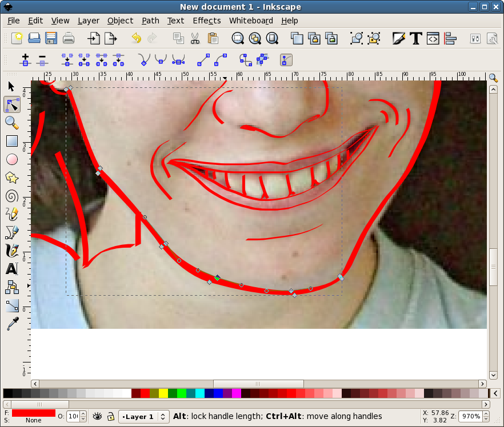The height and width of the screenshot is (427, 504).
Task: Select the Zoom magnifier tool
Action: [11, 123]
